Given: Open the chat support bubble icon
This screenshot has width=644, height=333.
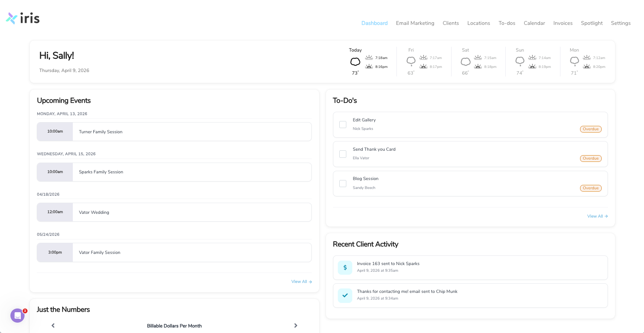Looking at the screenshot, I should click(17, 316).
